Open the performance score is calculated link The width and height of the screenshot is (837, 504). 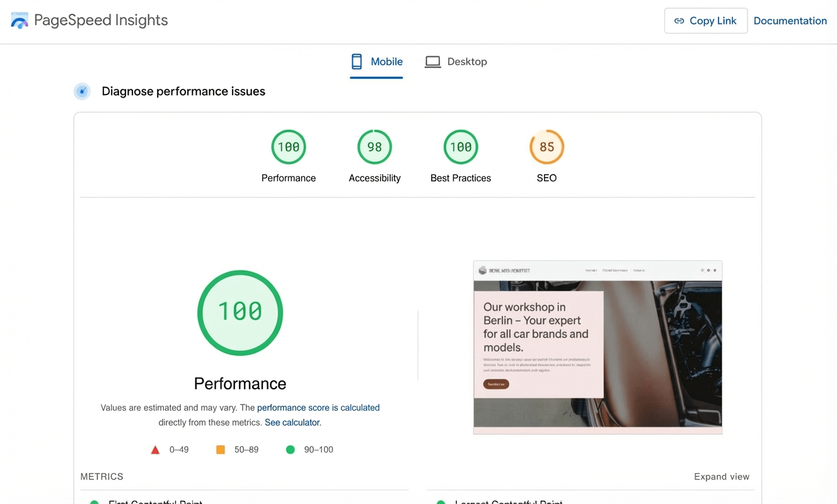(x=318, y=408)
